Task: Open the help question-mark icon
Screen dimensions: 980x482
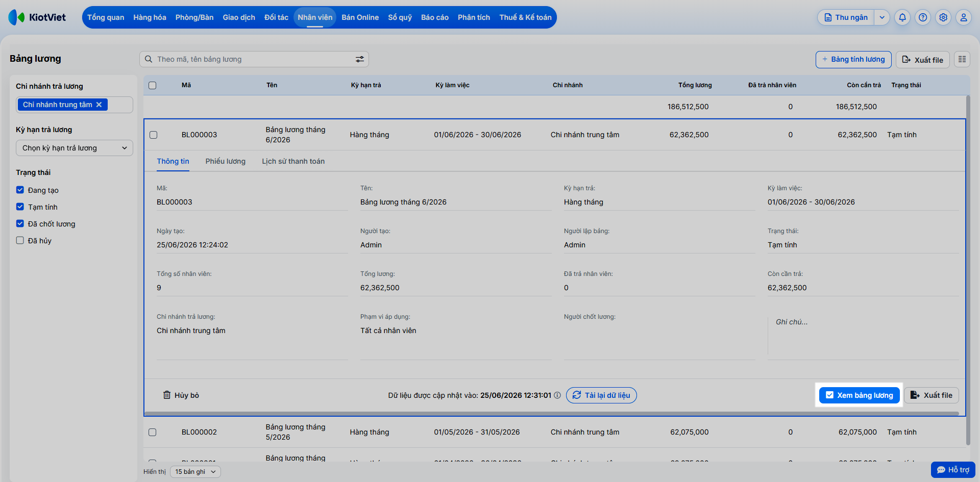Action: (x=923, y=17)
